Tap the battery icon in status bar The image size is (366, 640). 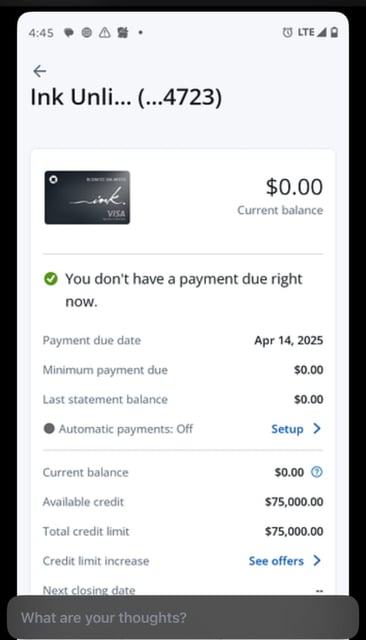click(x=334, y=32)
